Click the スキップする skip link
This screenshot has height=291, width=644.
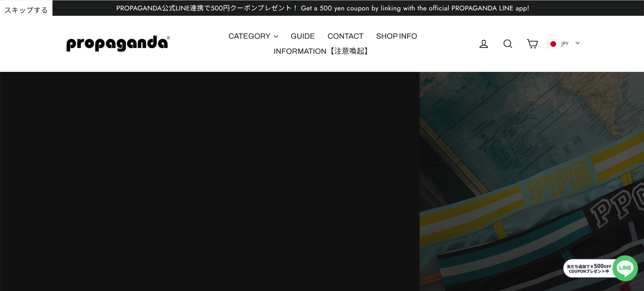tap(26, 10)
